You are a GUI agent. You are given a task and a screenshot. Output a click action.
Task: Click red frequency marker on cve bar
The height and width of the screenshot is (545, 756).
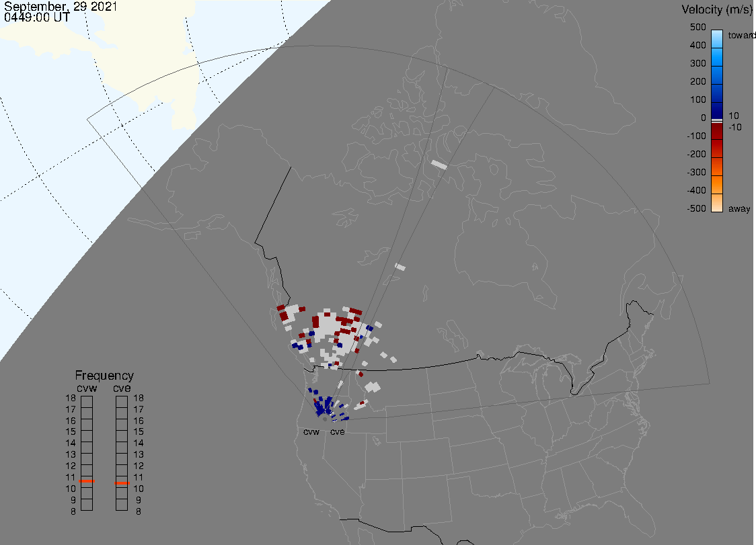(122, 483)
